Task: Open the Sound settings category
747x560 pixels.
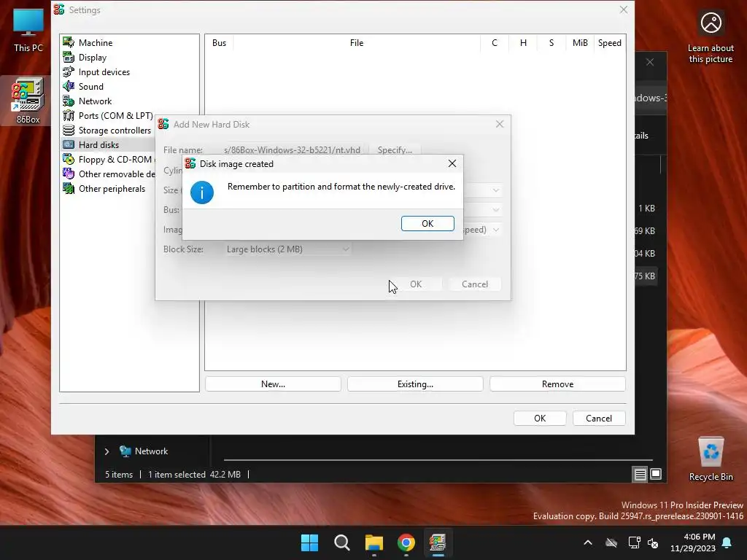Action: [90, 86]
